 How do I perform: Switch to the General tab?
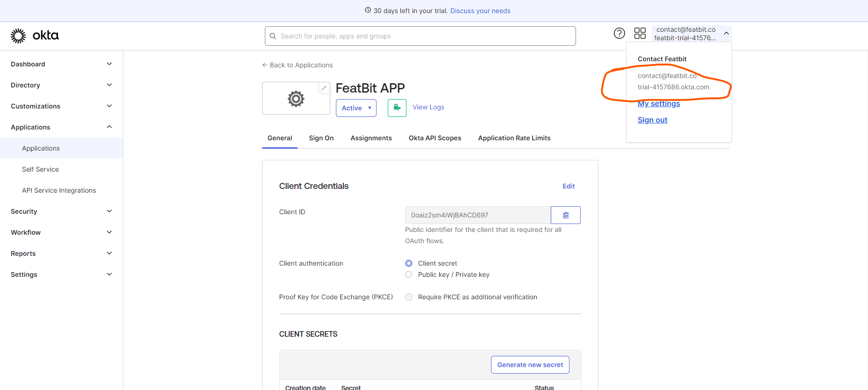point(280,138)
